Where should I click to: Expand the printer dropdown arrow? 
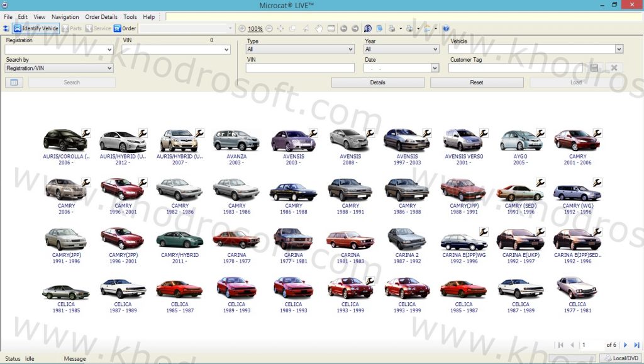pyautogui.click(x=401, y=28)
